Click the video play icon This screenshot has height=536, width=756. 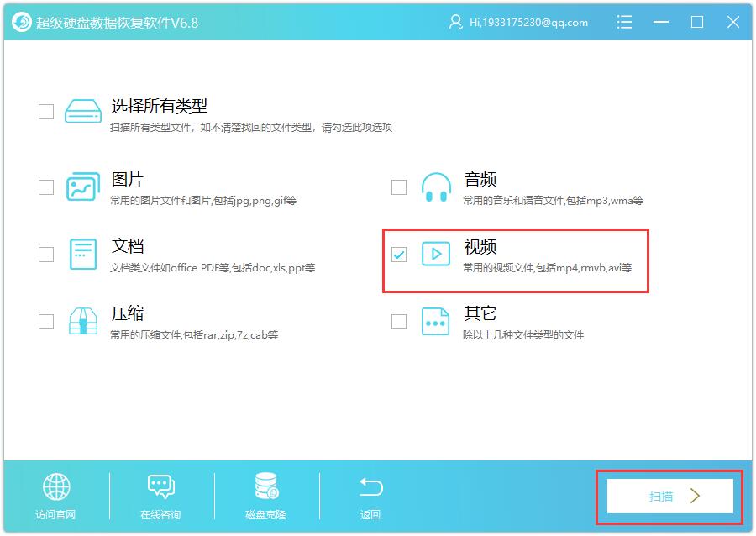coord(436,254)
